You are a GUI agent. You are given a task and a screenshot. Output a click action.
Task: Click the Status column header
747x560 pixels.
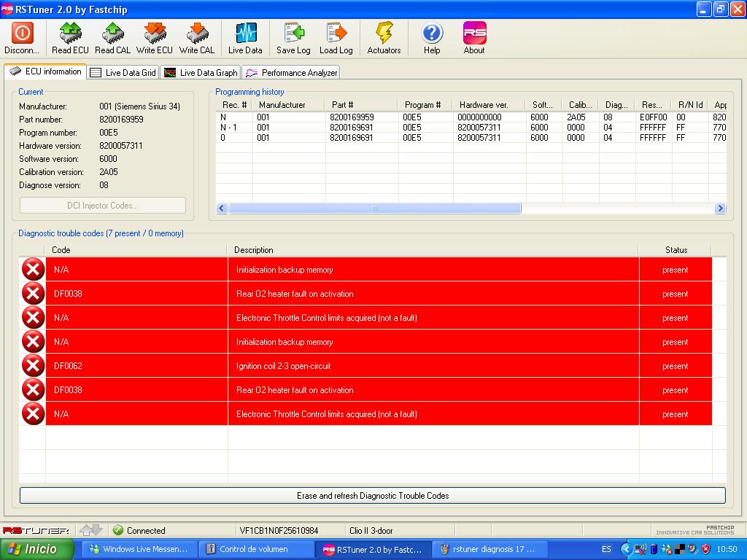coord(676,250)
